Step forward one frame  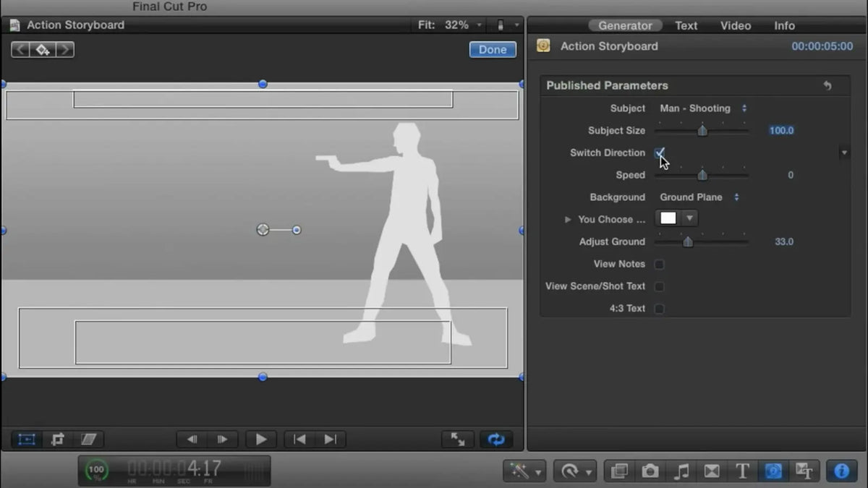223,439
